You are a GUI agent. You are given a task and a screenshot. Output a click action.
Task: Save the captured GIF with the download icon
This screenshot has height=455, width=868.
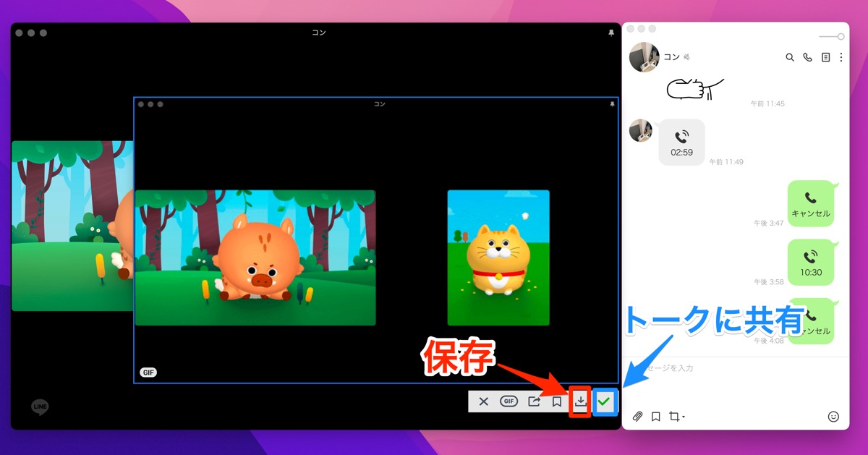581,401
